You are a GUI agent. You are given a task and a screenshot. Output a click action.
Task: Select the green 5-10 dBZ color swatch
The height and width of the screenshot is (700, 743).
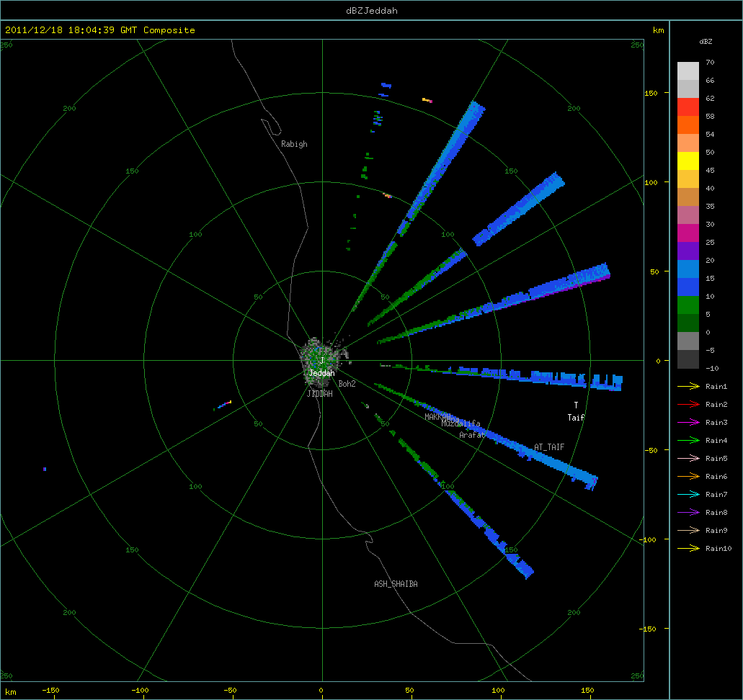pos(688,305)
